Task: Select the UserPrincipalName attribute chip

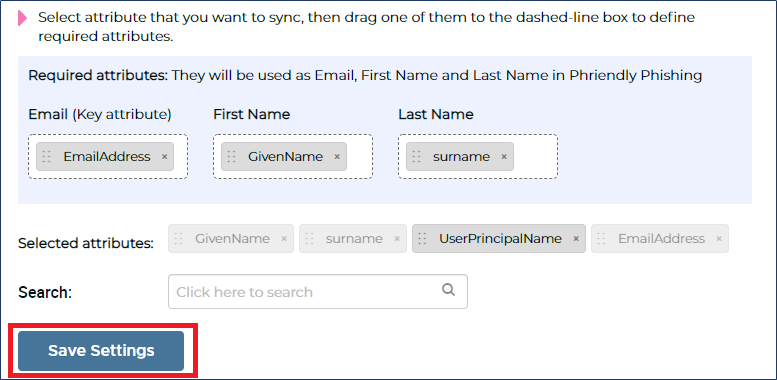Action: [499, 238]
